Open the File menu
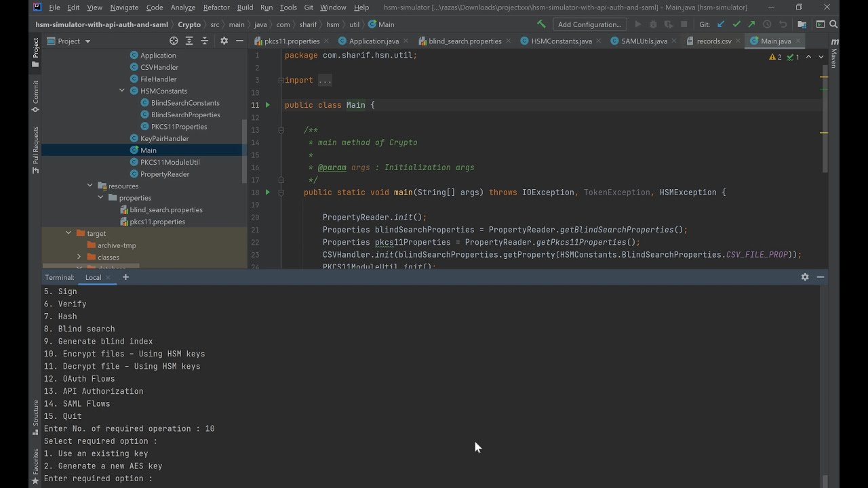 (x=54, y=7)
